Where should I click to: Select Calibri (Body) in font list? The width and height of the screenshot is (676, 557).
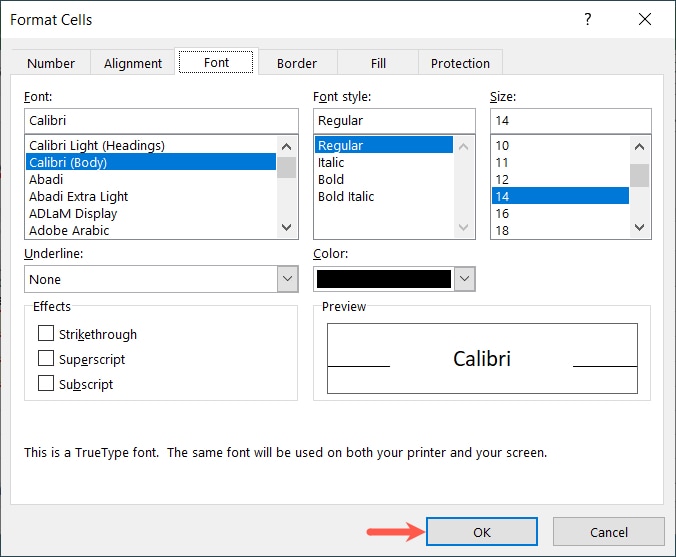pos(151,162)
